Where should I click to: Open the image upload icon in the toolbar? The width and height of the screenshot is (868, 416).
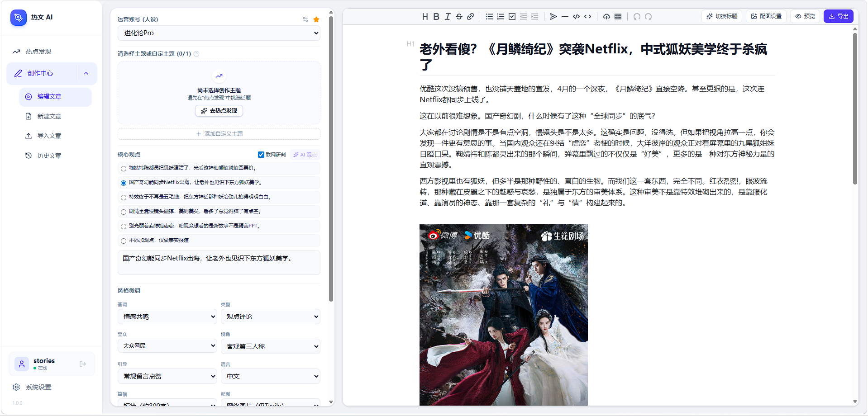pos(607,16)
